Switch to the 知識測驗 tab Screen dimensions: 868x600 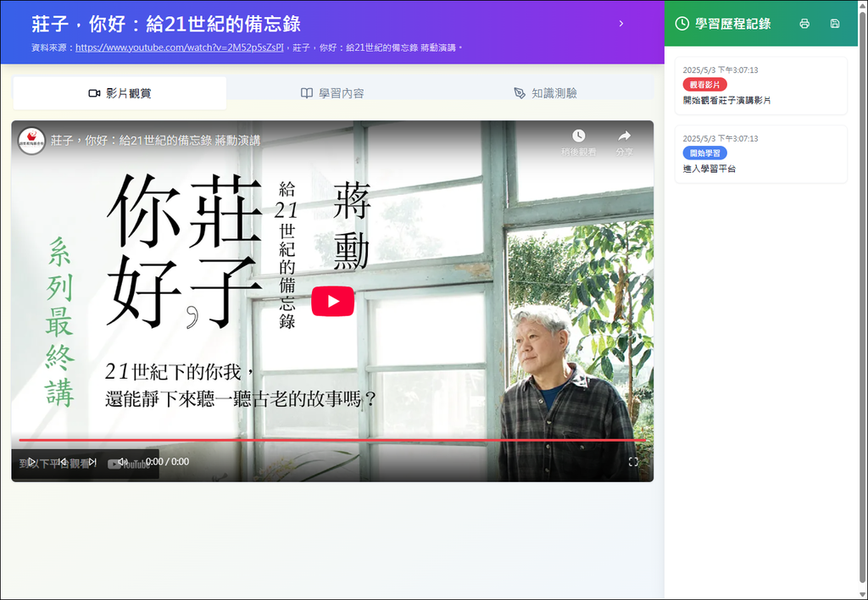(546, 93)
